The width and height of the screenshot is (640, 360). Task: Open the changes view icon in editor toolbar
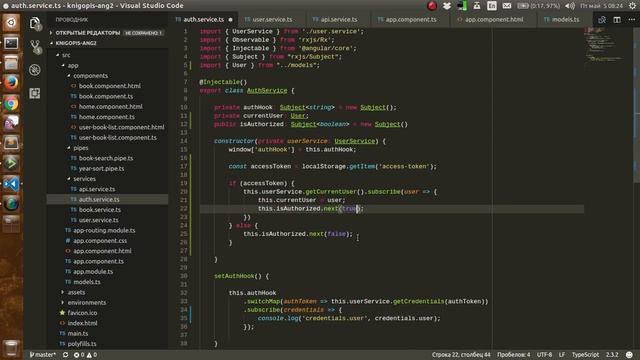(602, 20)
